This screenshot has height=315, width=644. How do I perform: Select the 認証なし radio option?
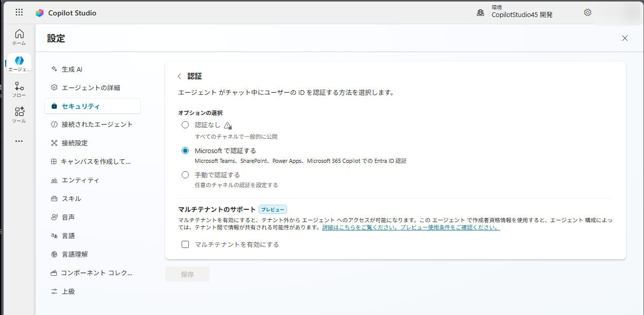tap(185, 125)
